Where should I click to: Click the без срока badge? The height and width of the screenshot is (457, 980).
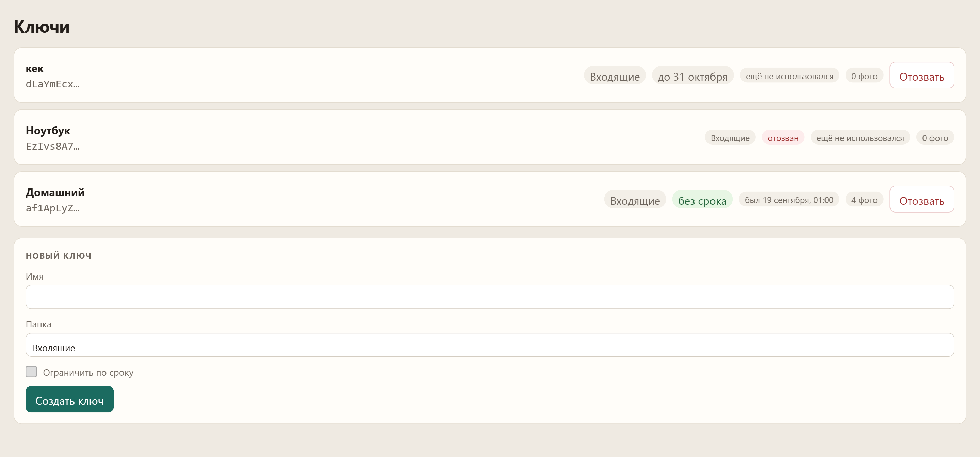702,199
